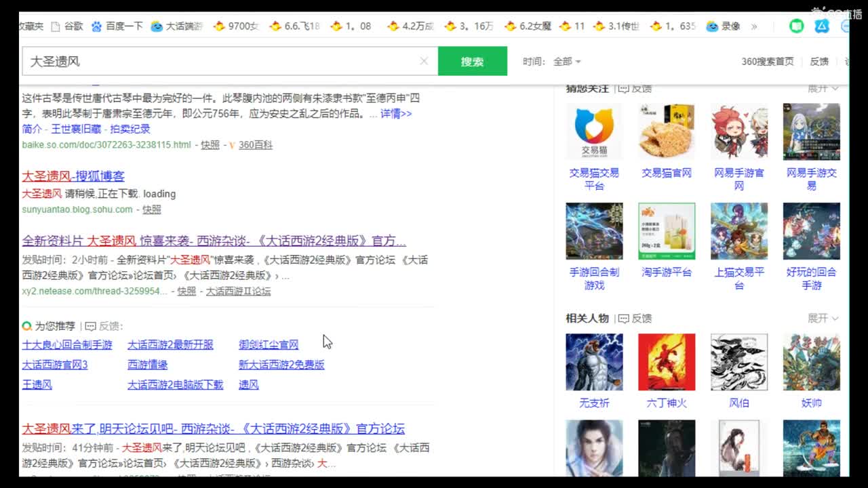Open the 详情>> link in the guqin result
868x488 pixels.
[396, 113]
